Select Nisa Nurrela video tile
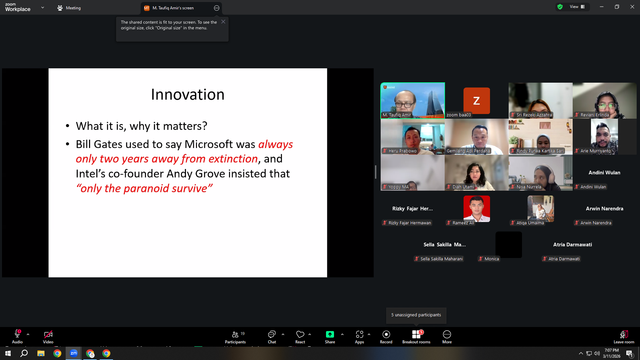 pyautogui.click(x=540, y=173)
